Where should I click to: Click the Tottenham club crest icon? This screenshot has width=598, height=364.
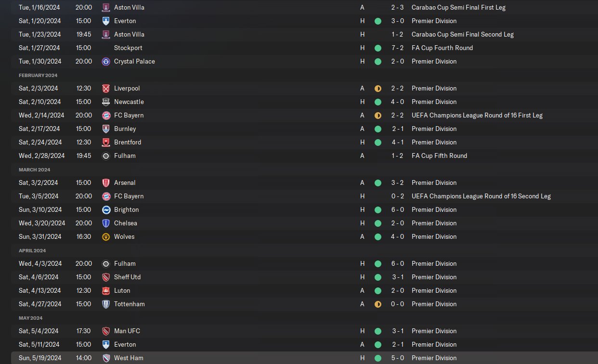(x=106, y=304)
